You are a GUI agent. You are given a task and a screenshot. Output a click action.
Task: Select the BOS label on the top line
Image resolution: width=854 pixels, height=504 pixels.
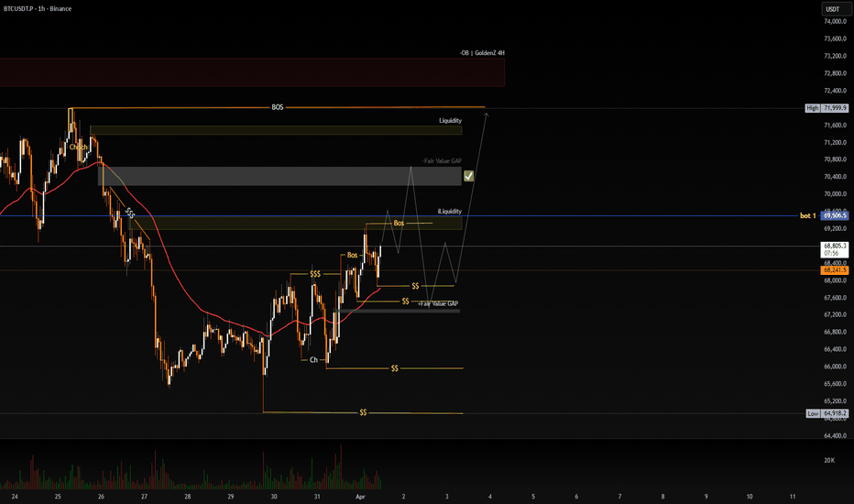pos(278,107)
